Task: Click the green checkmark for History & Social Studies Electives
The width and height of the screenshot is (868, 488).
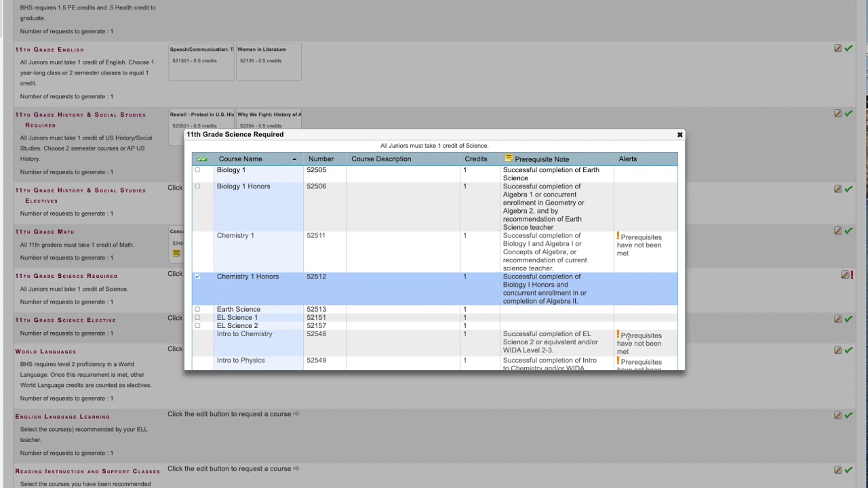Action: 848,189
